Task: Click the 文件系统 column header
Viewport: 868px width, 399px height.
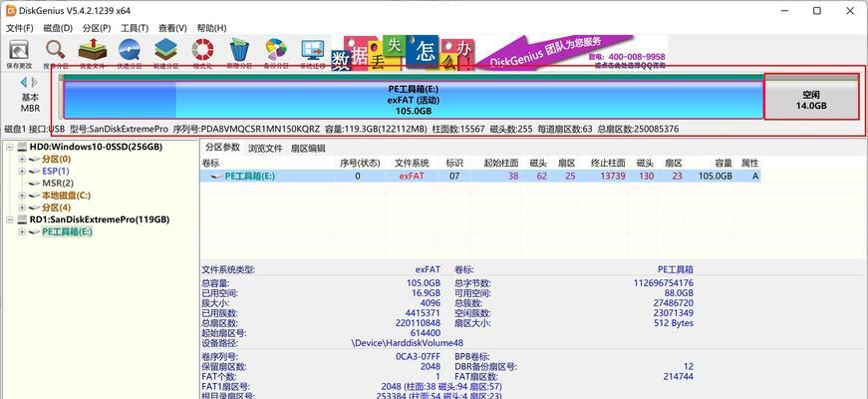Action: (x=412, y=163)
